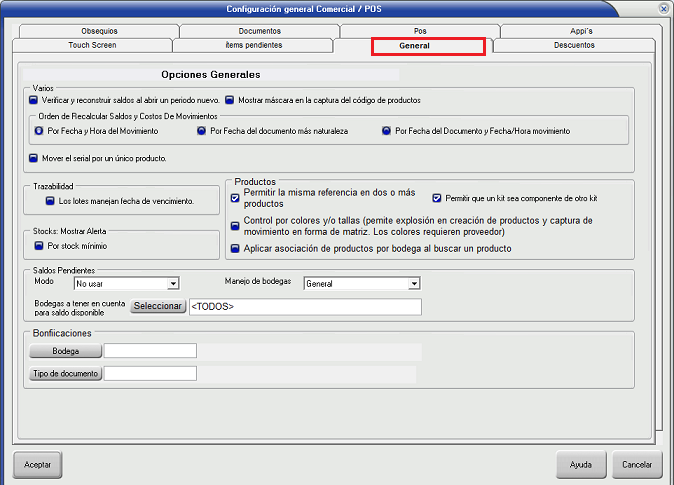Enable Mostrar máscara en captura del código
Viewport: 674px width, 485px height.
(230, 100)
